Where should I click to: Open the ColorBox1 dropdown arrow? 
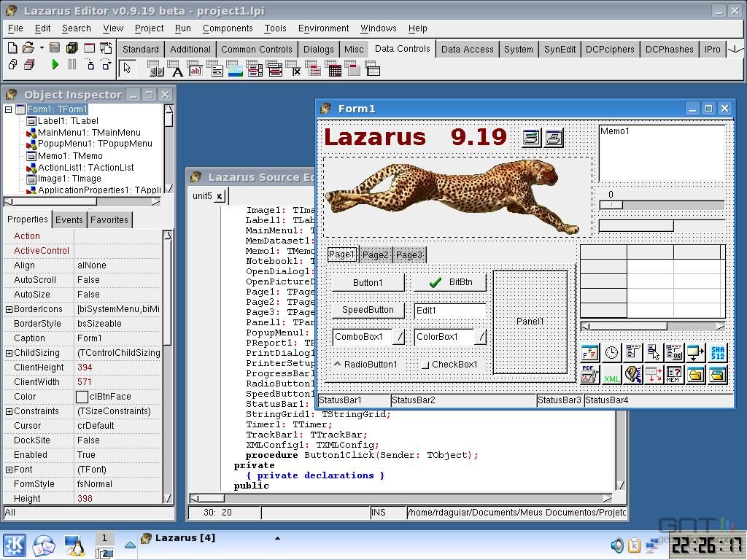tap(481, 337)
